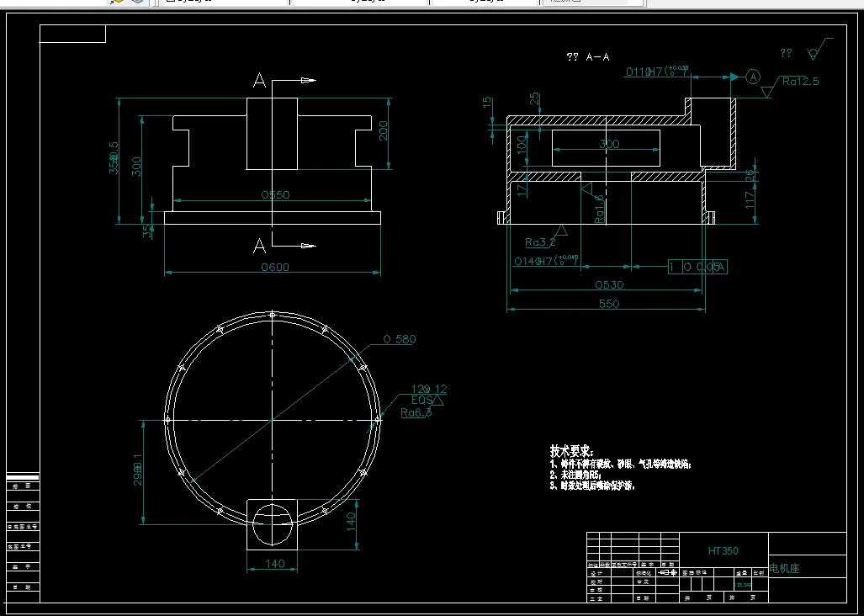Screen dimensions: 864x616
Task: Select the O530 dimension text
Action: click(609, 285)
